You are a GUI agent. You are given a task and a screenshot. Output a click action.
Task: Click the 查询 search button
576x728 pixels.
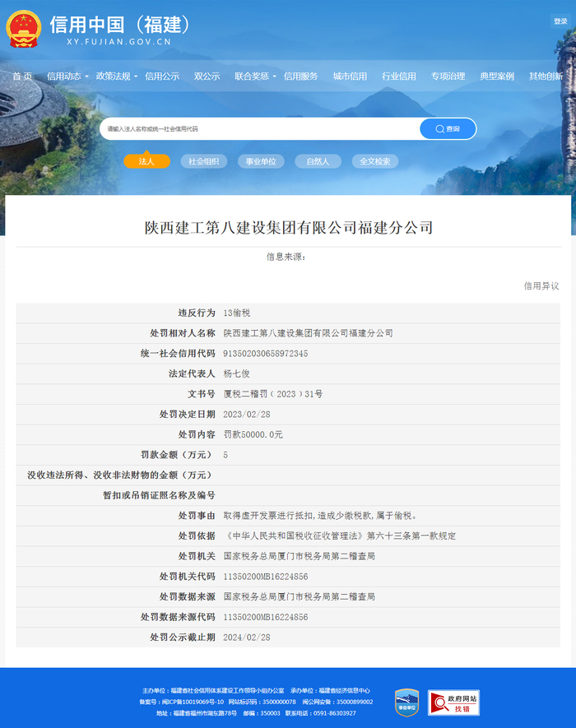click(x=448, y=128)
